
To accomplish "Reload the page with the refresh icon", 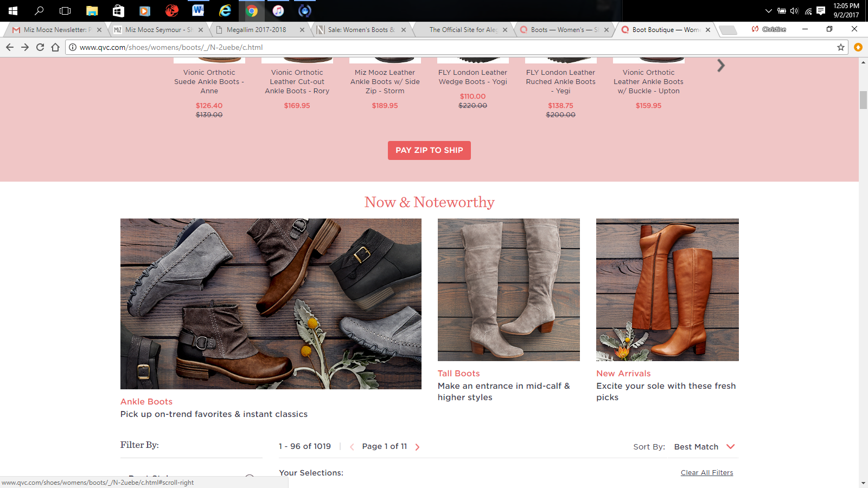I will pos(40,47).
